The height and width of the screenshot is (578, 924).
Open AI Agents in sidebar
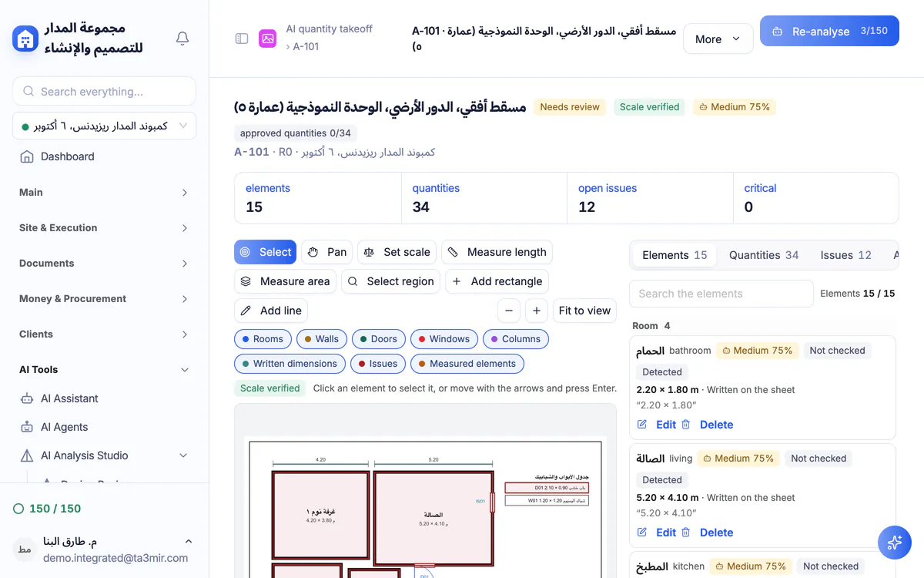tap(104, 427)
